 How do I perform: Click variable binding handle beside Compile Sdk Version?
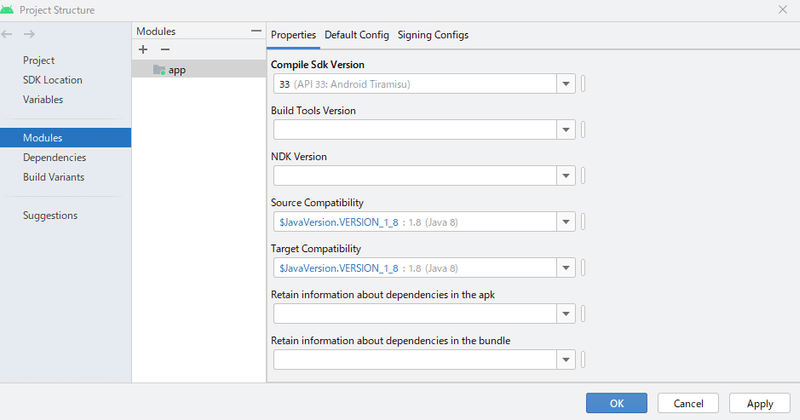tap(583, 84)
